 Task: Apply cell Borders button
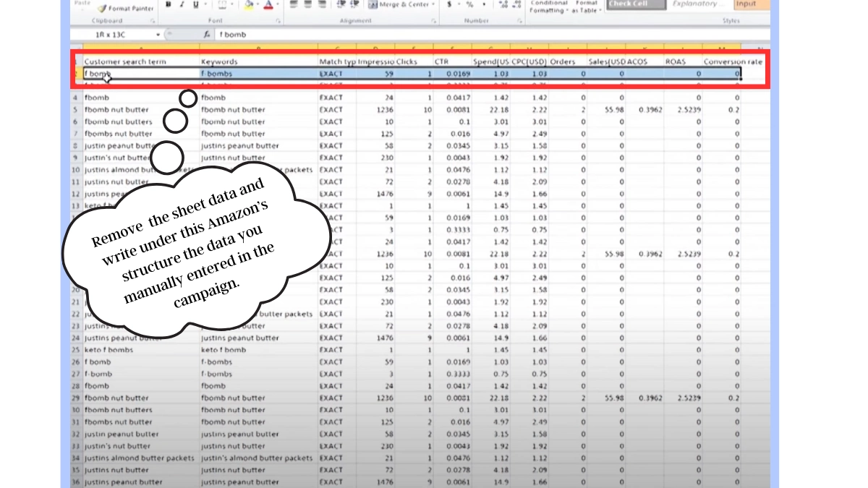pyautogui.click(x=222, y=5)
